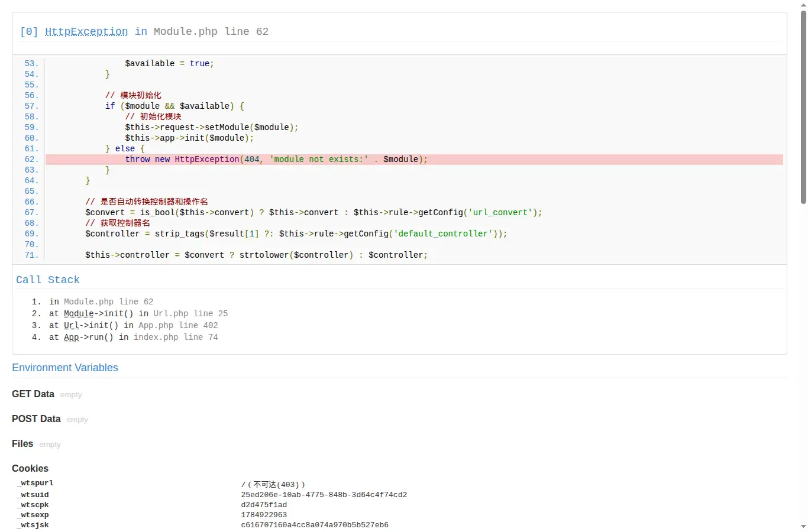The image size is (808, 532).
Task: Click the _wtscpk cookie name
Action: tap(33, 505)
